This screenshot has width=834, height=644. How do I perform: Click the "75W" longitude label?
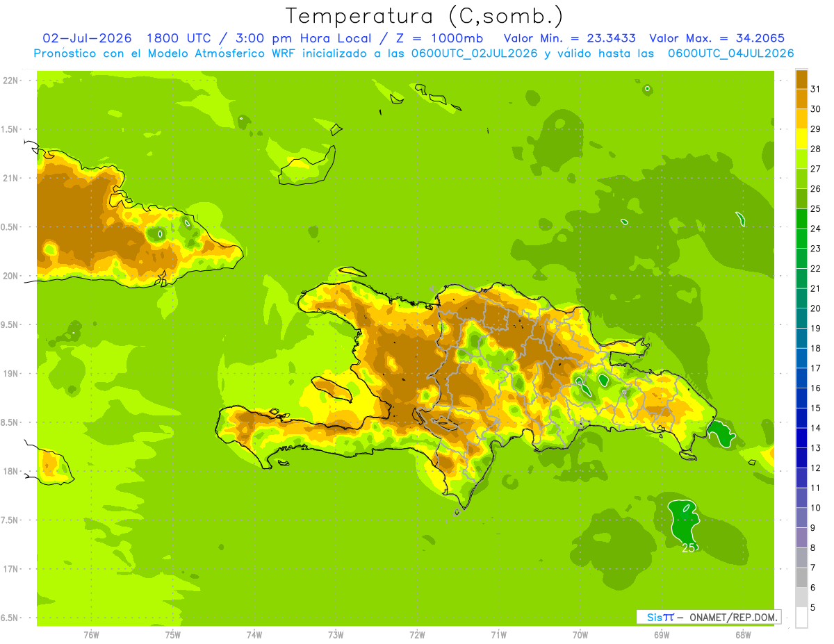coord(173,635)
